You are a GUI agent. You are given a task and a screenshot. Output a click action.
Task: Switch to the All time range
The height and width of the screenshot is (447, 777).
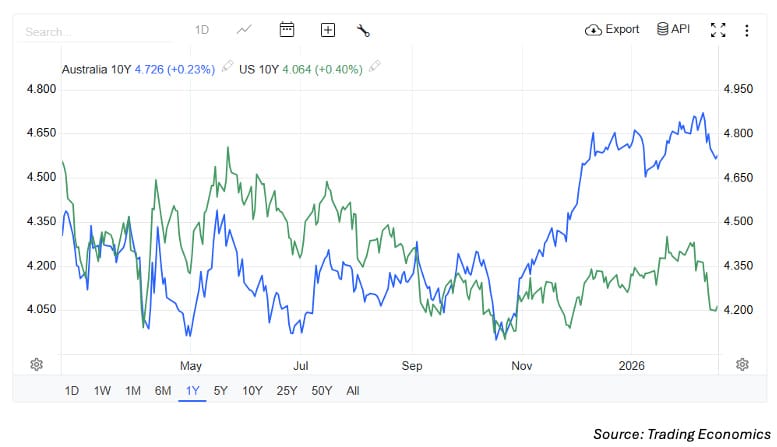click(352, 390)
